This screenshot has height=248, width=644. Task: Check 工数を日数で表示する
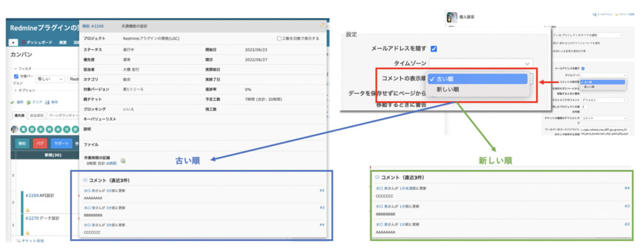[x=279, y=38]
